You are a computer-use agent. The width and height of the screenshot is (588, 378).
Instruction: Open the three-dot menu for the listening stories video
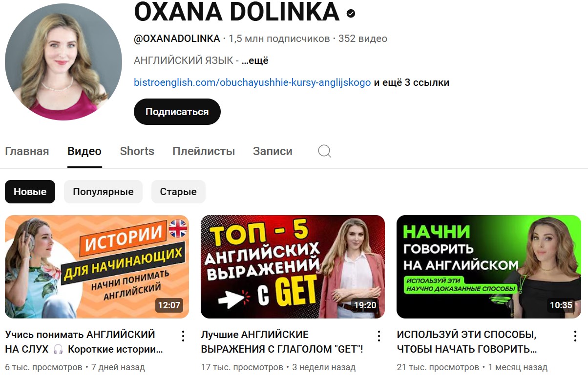point(183,336)
